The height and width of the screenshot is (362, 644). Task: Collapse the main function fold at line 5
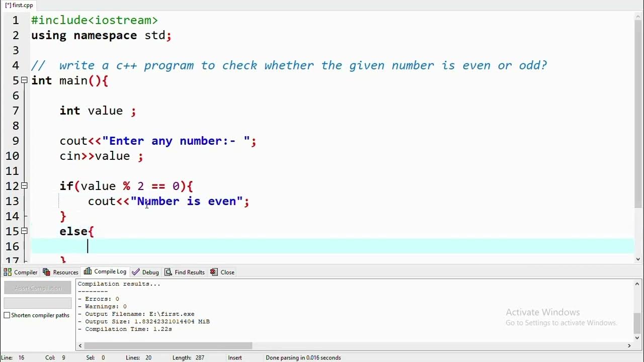click(x=24, y=80)
